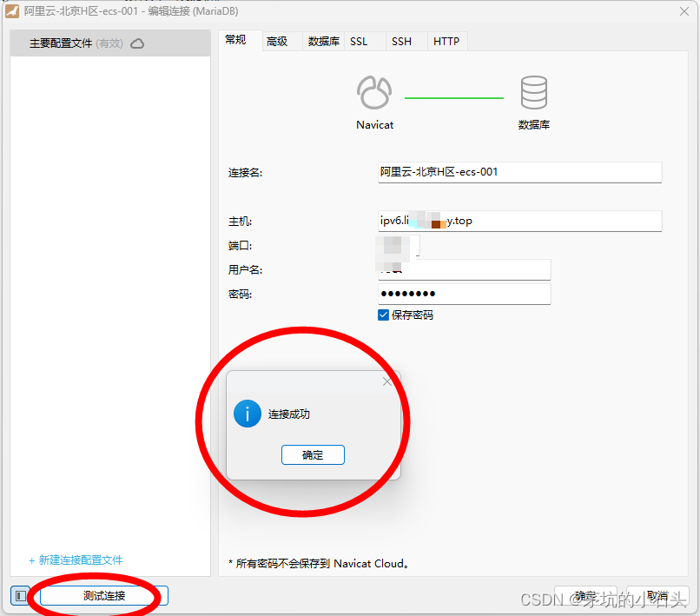The width and height of the screenshot is (700, 616).
Task: Click the database cylinder icon
Action: [x=533, y=92]
